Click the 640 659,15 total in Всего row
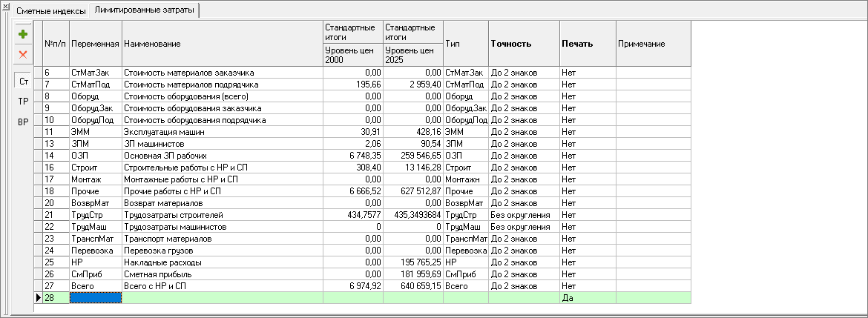 [x=412, y=285]
